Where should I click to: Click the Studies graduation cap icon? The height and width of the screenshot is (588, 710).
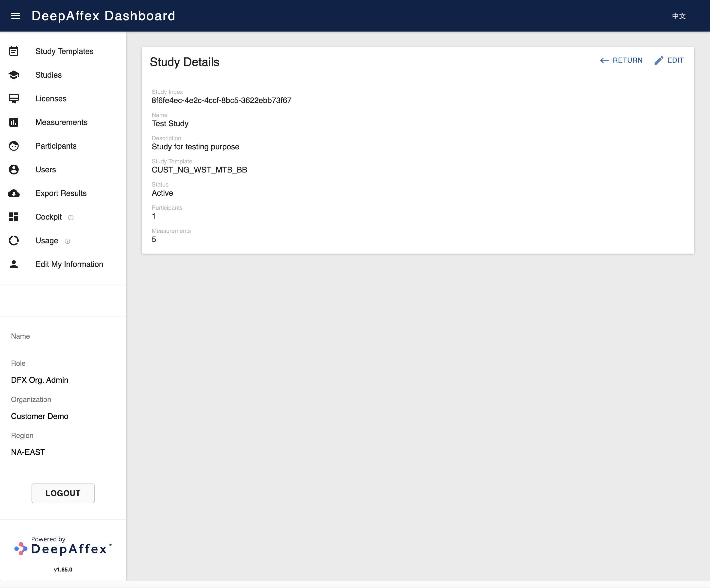(14, 75)
